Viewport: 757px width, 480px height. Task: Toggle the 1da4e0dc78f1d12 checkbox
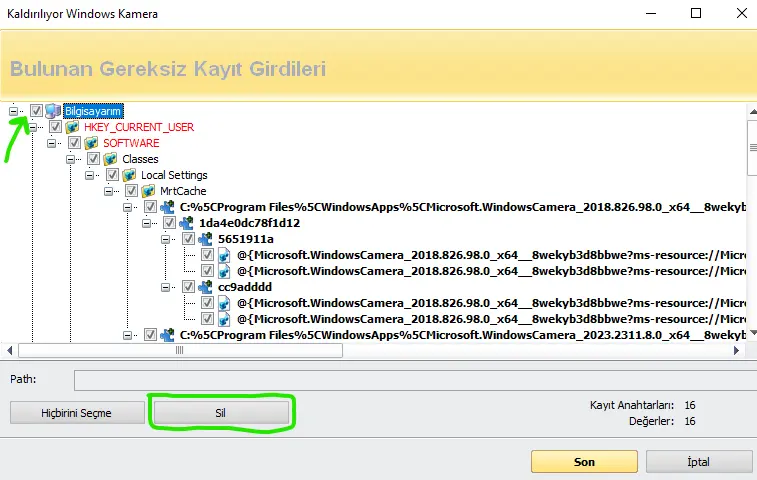(169, 223)
